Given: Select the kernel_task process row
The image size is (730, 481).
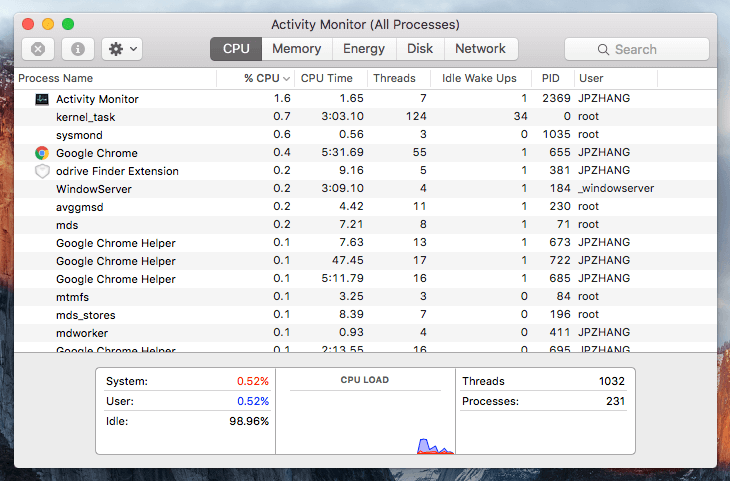Looking at the screenshot, I should tap(365, 117).
